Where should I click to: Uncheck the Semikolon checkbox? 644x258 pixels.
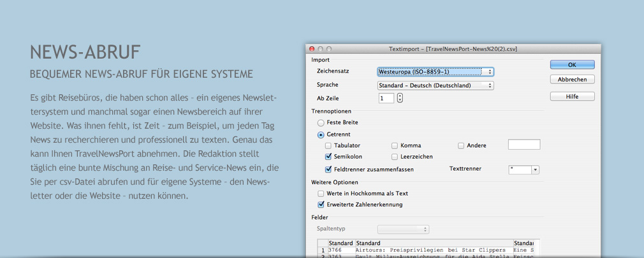pos(328,157)
